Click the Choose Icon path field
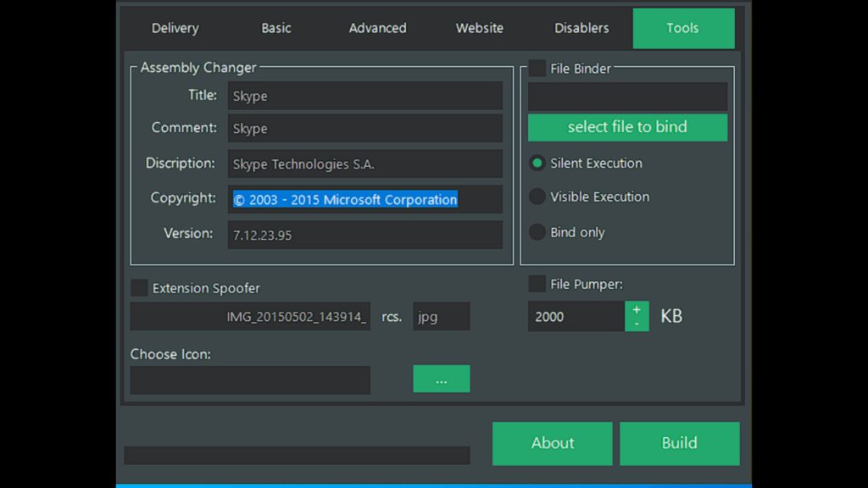The width and height of the screenshot is (868, 488). [250, 380]
